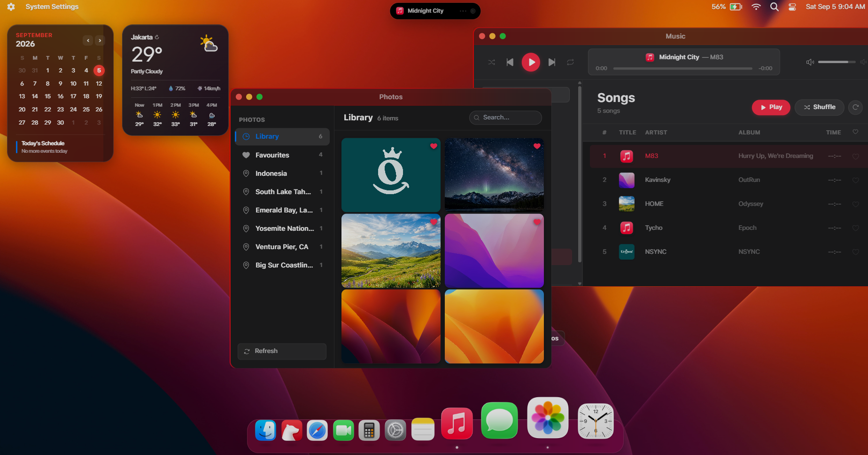The image size is (868, 455).
Task: Open Spotlight search in menu bar
Action: tap(775, 7)
